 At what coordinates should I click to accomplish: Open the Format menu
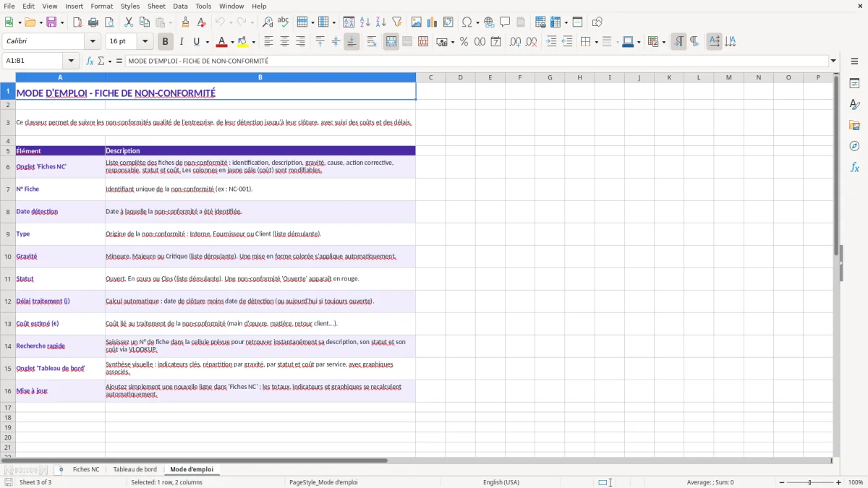click(x=101, y=6)
